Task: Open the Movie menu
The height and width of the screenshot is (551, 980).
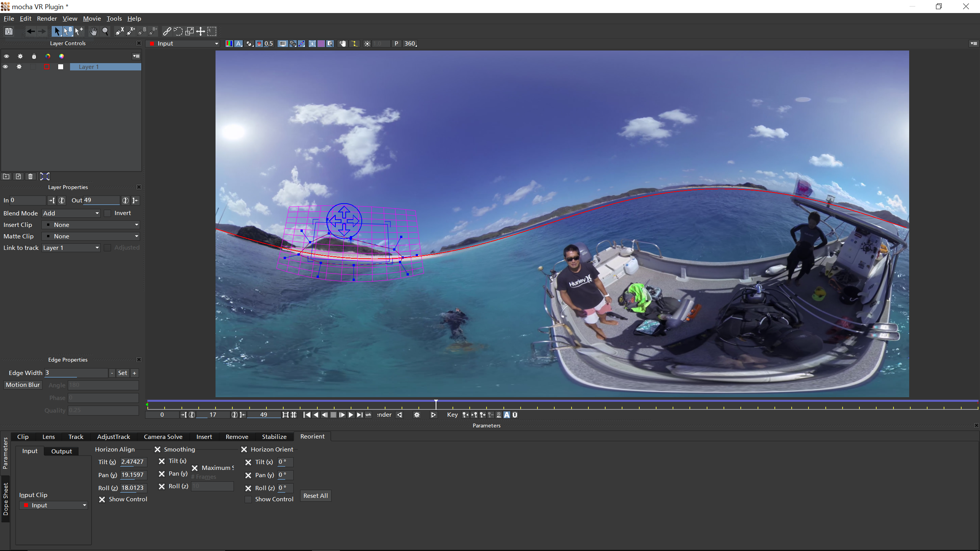Action: pos(91,18)
